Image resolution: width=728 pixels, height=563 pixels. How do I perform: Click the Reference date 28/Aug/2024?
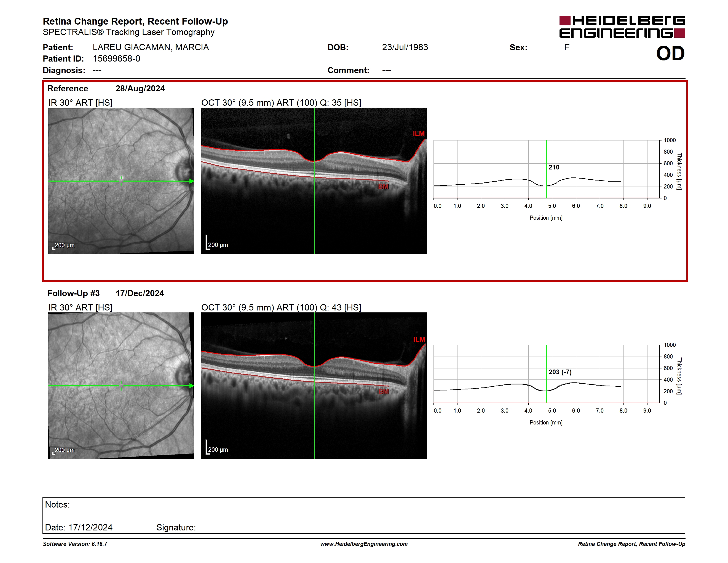[140, 88]
